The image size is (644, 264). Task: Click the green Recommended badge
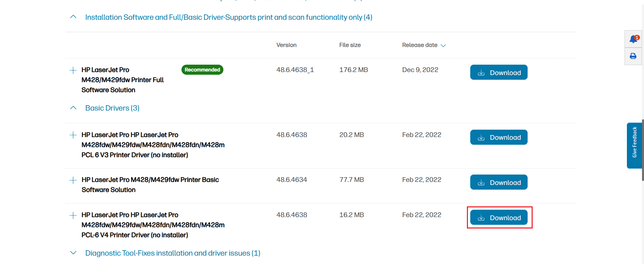[x=202, y=70]
